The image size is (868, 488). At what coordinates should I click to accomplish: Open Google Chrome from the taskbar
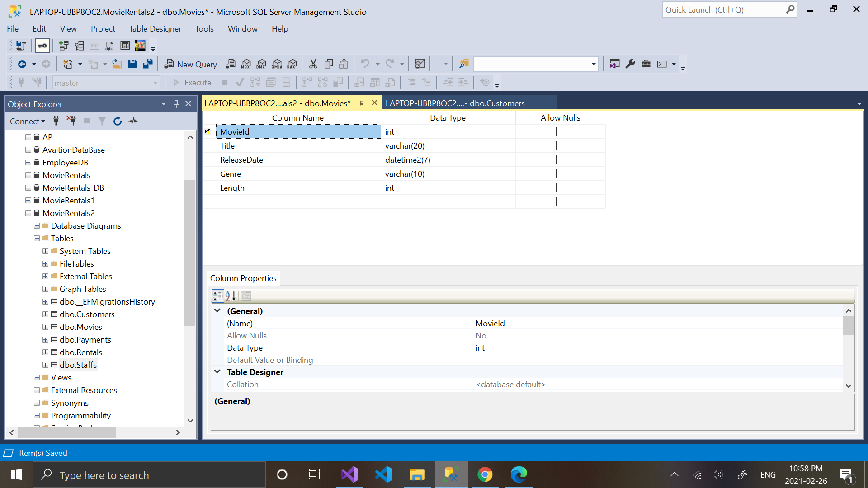485,474
